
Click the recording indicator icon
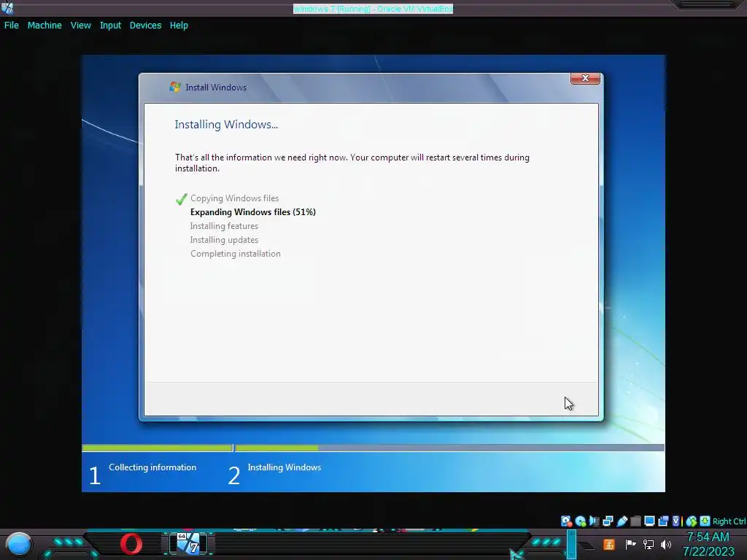pyautogui.click(x=663, y=521)
